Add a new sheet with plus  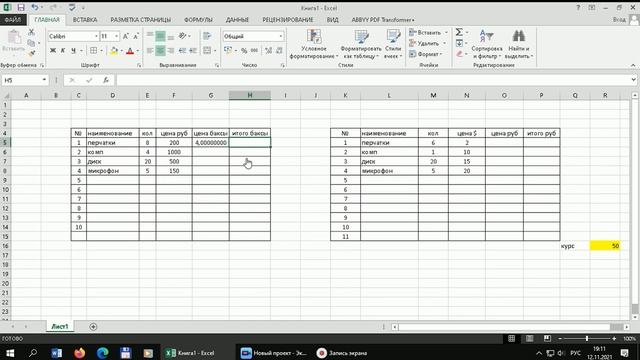(93, 327)
